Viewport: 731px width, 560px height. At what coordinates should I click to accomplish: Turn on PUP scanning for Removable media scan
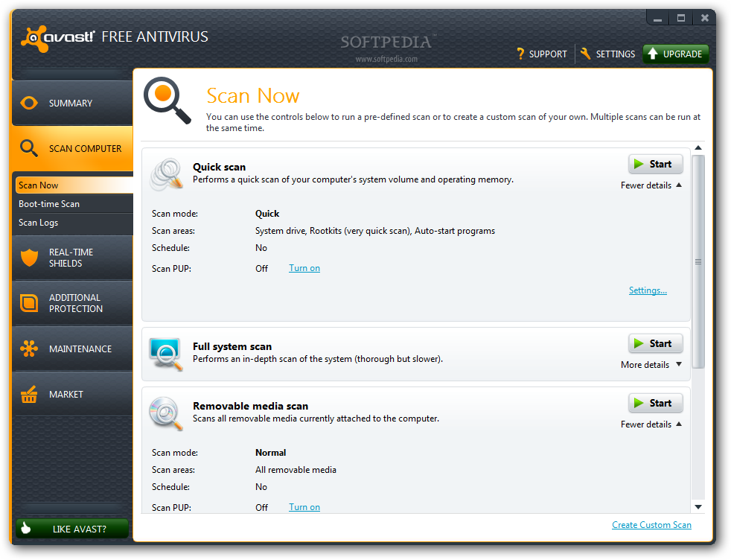304,507
